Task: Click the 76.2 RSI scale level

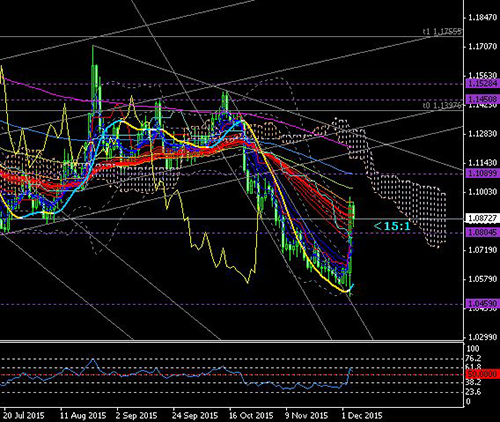Action: [474, 358]
